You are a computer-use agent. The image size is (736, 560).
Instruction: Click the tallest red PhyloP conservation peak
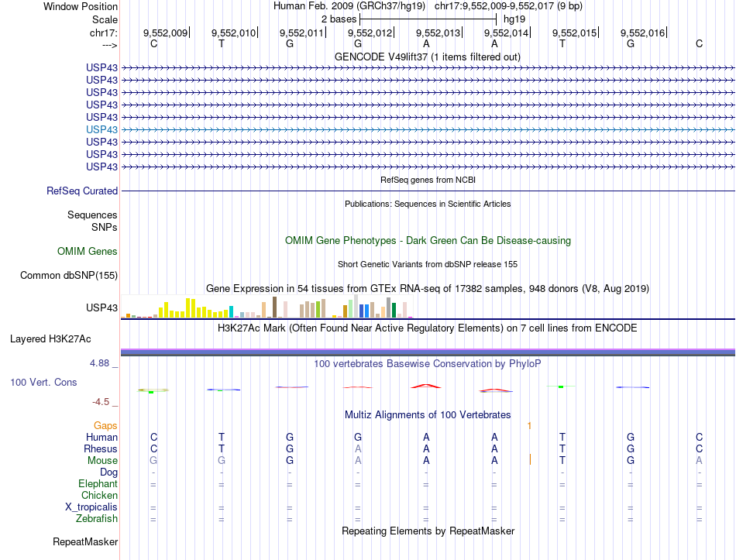[x=426, y=386]
